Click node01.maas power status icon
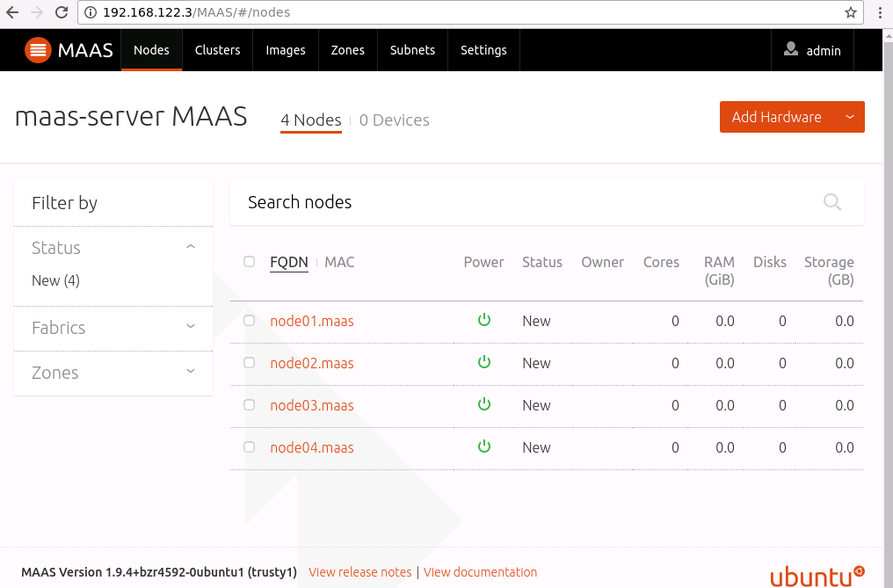Viewport: 893px width, 588px height. [x=484, y=320]
